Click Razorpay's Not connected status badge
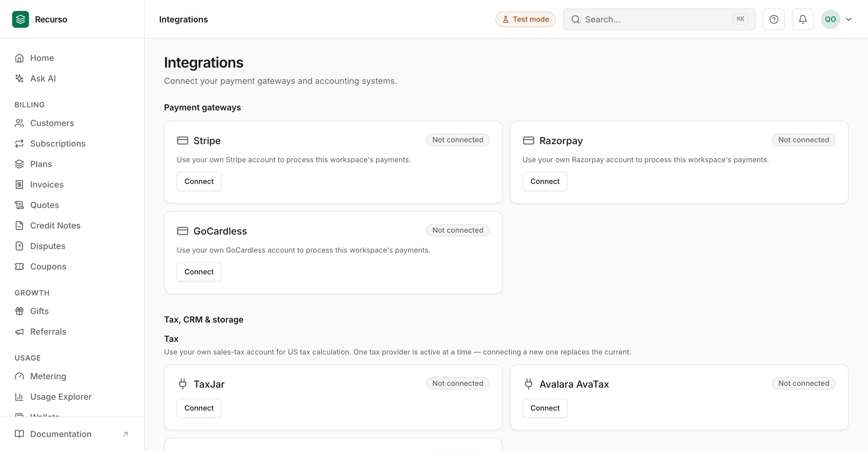Viewport: 868px width, 451px height. (x=803, y=140)
